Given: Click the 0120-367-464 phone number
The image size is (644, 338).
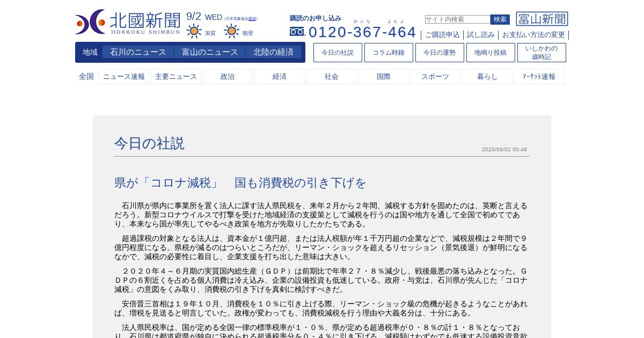Looking at the screenshot, I should (x=362, y=32).
